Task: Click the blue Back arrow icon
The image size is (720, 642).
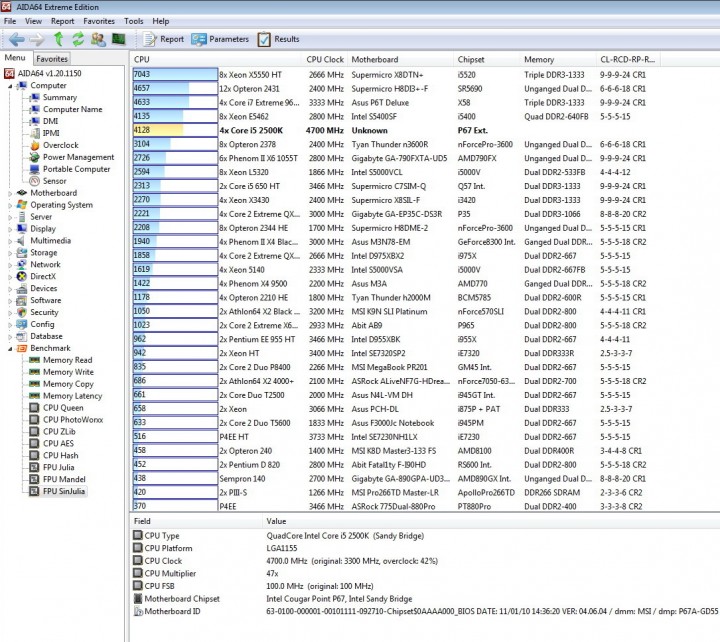Action: 17,39
